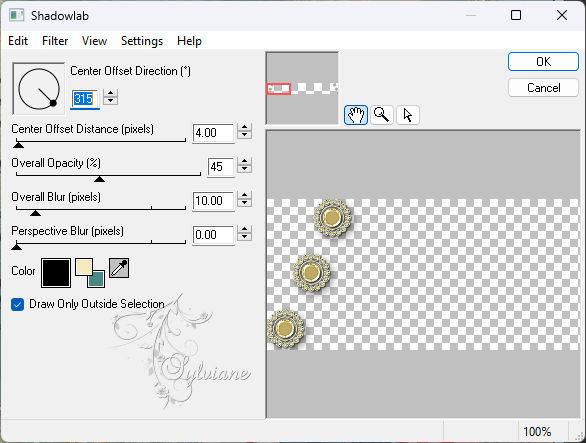Pick the eyedropper color tool

tap(119, 268)
